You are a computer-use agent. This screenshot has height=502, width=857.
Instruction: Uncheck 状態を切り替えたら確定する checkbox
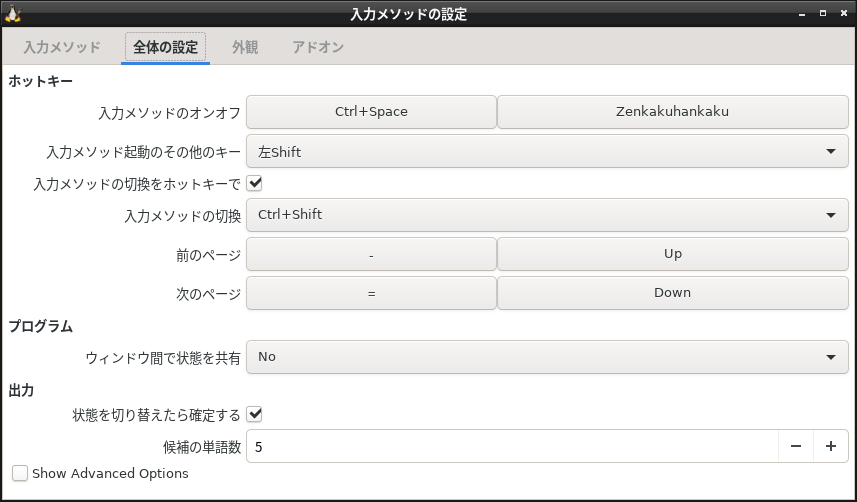[x=255, y=415]
